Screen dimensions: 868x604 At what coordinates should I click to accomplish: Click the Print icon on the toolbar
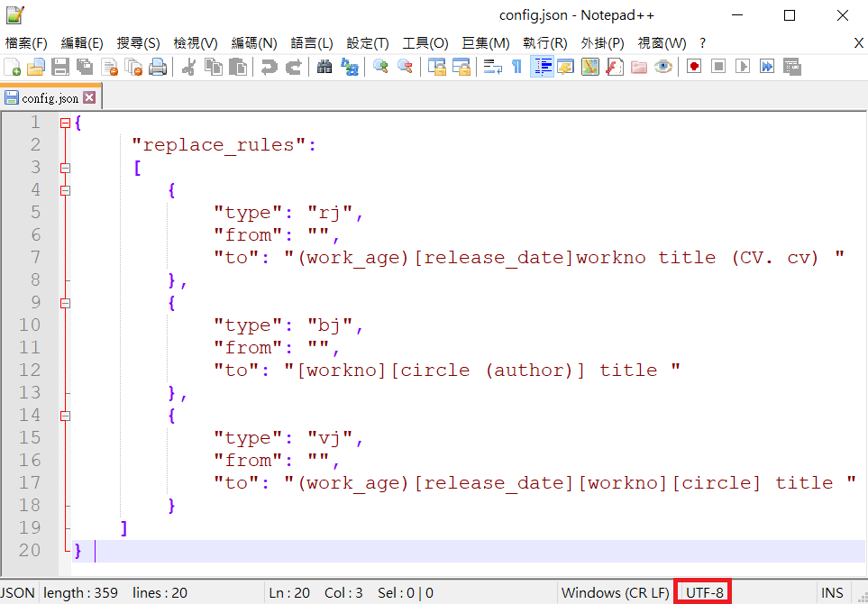coord(157,66)
